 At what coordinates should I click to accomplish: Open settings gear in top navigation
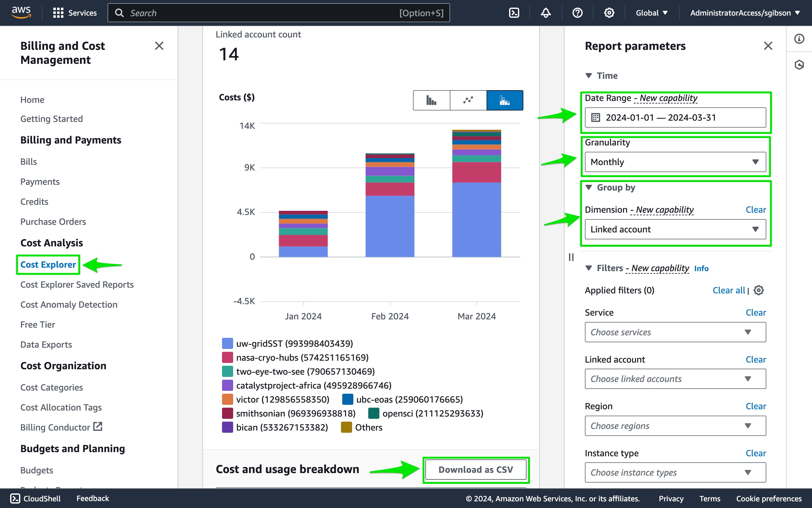(x=609, y=13)
